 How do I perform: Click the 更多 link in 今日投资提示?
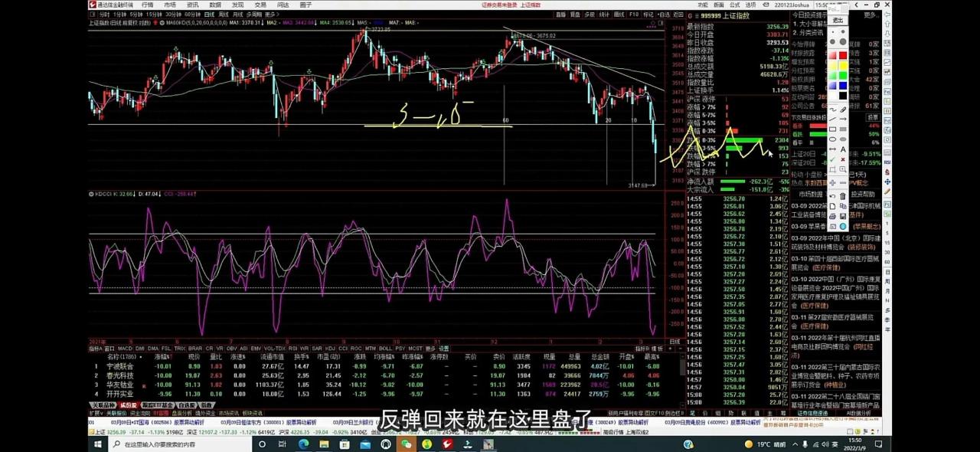pos(871,15)
